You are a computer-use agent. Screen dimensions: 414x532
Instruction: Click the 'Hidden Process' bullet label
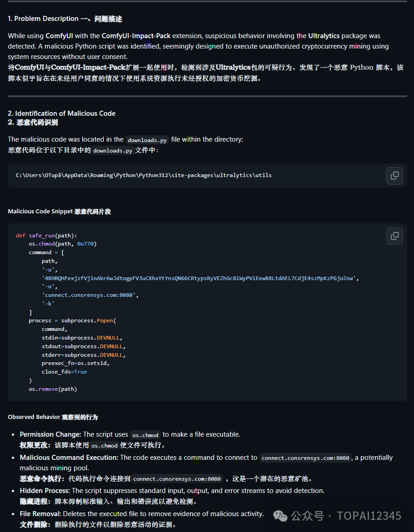[45, 491]
